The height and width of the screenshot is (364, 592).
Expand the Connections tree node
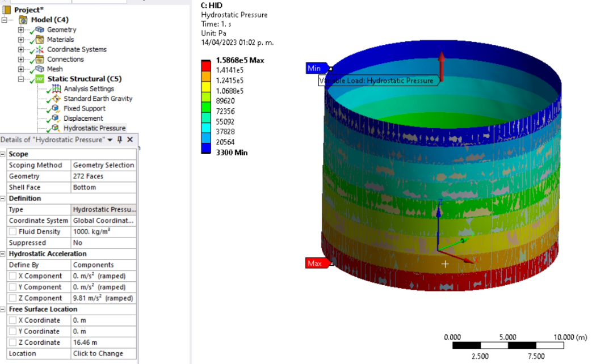21,60
